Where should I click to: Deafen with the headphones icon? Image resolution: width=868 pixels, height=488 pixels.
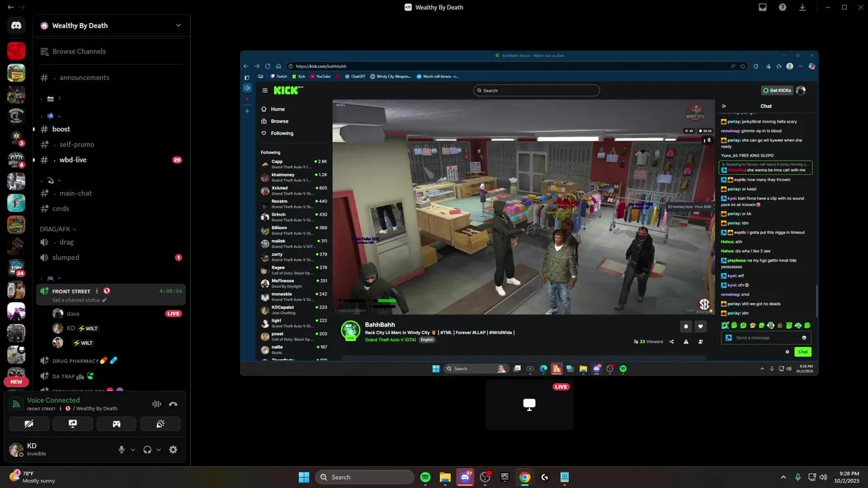(147, 449)
